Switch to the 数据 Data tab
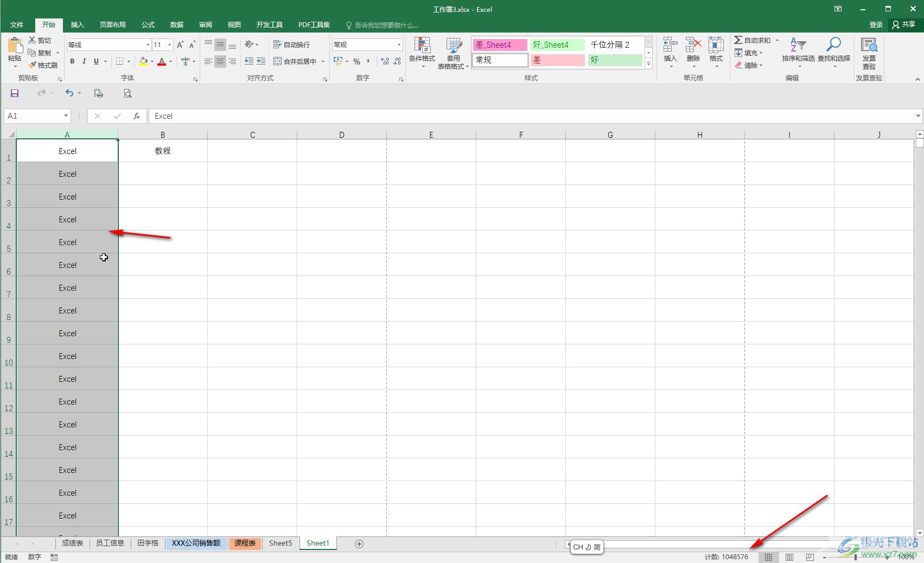Viewport: 924px width, 563px height. 177,25
